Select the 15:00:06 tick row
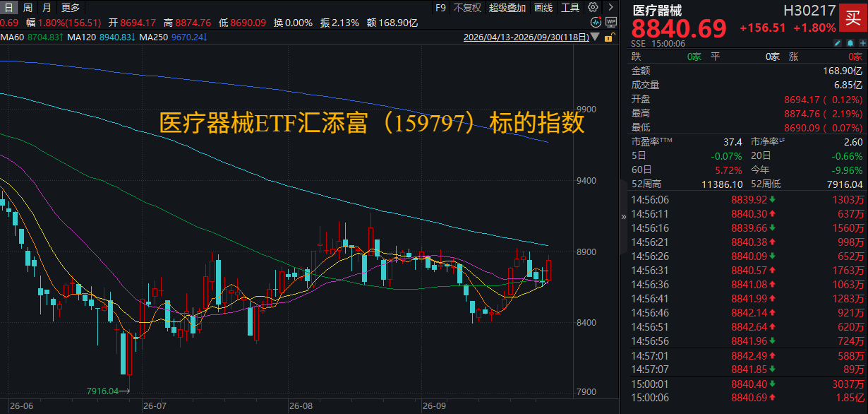 click(x=747, y=398)
